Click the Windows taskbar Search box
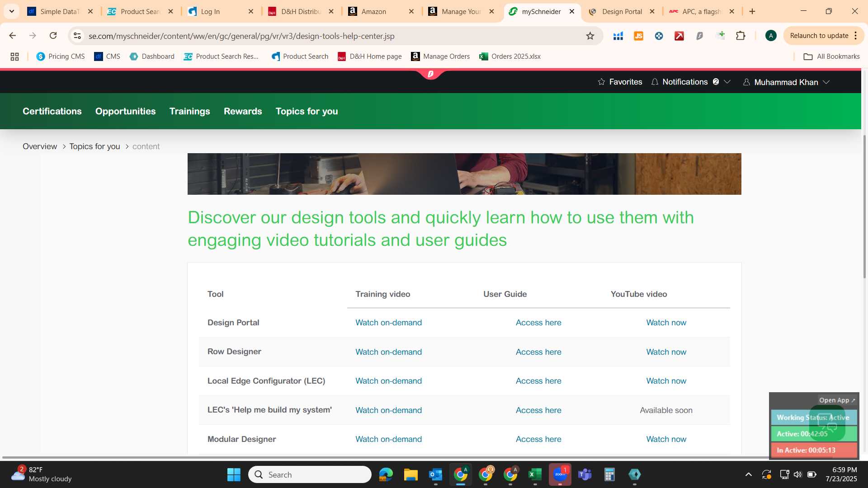Screen dimensions: 868x488 310,474
